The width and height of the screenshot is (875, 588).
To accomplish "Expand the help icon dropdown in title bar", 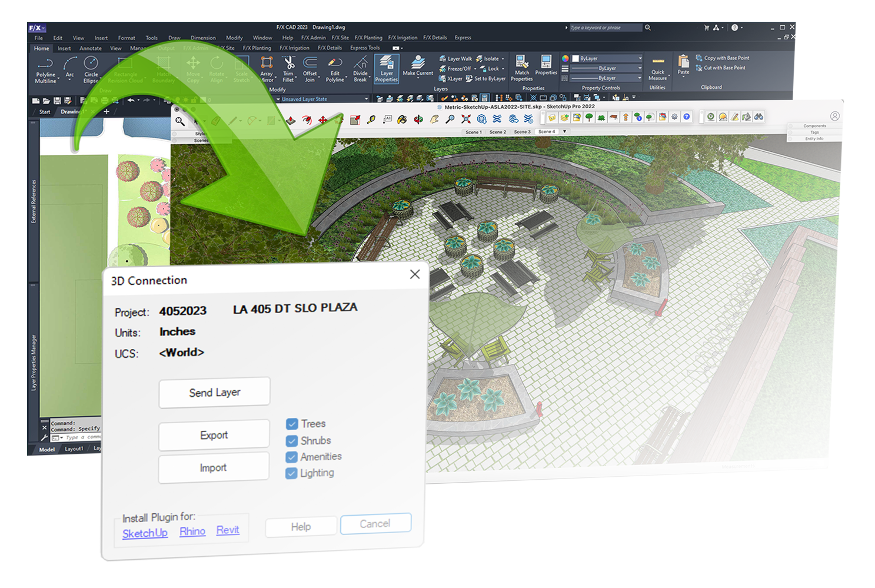I will pyautogui.click(x=741, y=28).
